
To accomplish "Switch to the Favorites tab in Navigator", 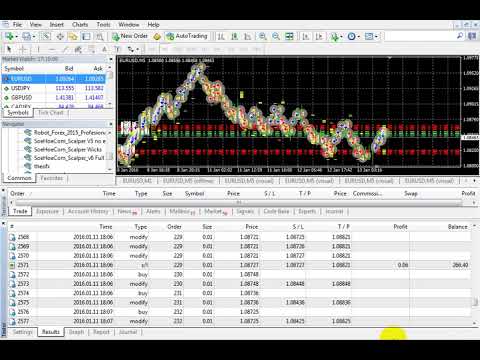I will 52,178.
